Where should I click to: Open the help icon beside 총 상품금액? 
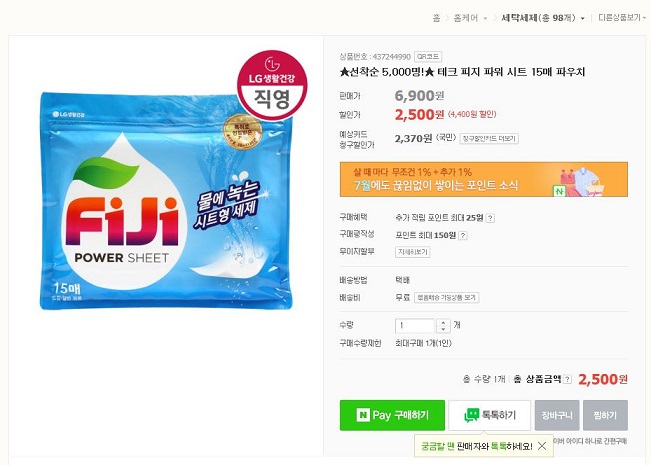tap(568, 380)
